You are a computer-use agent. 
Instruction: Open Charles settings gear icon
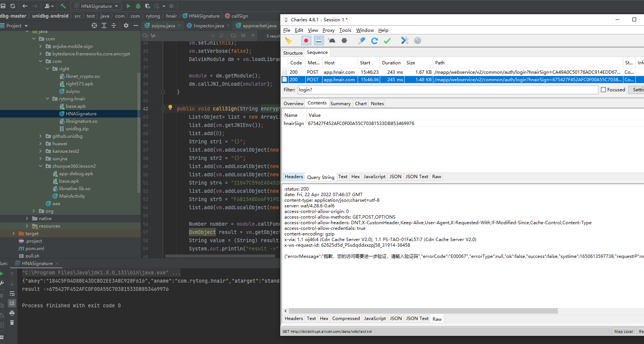pyautogui.click(x=418, y=40)
